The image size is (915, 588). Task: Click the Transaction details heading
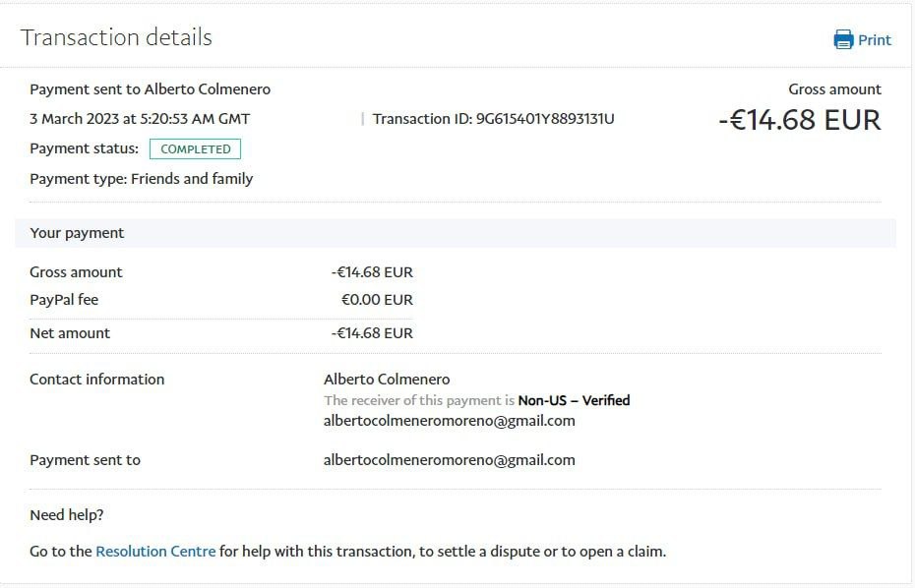coord(116,37)
